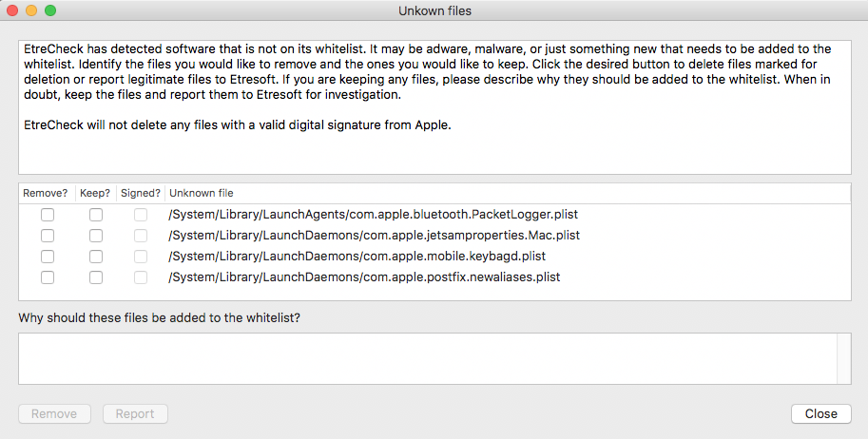This screenshot has height=439, width=868.
Task: Select the com.apple.mobile.keybagd.plist row
Action: coord(434,257)
